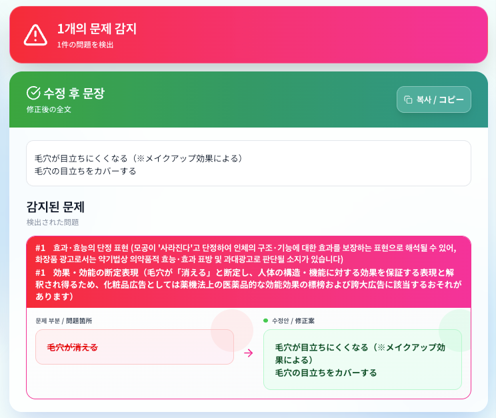Click the green suggestion box 毛穴の目立ちをカバーする

(362, 359)
